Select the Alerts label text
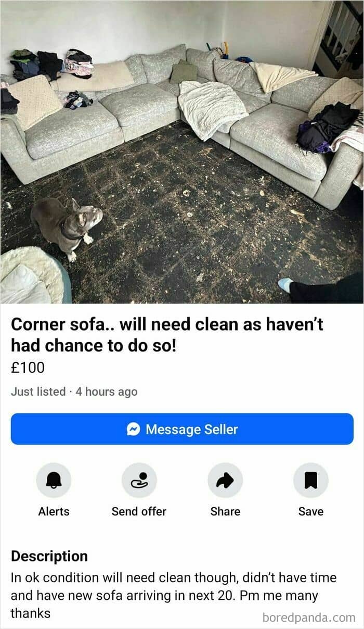The width and height of the screenshot is (364, 629). coord(54,511)
